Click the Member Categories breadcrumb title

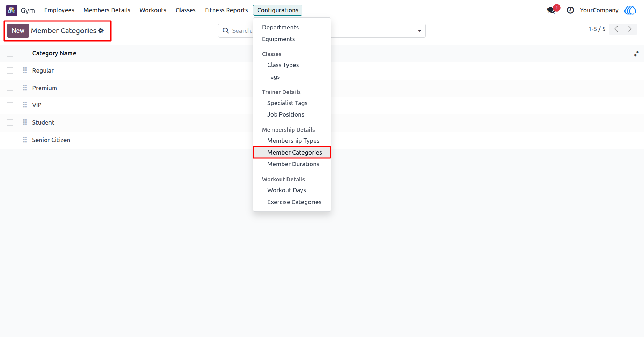point(64,31)
